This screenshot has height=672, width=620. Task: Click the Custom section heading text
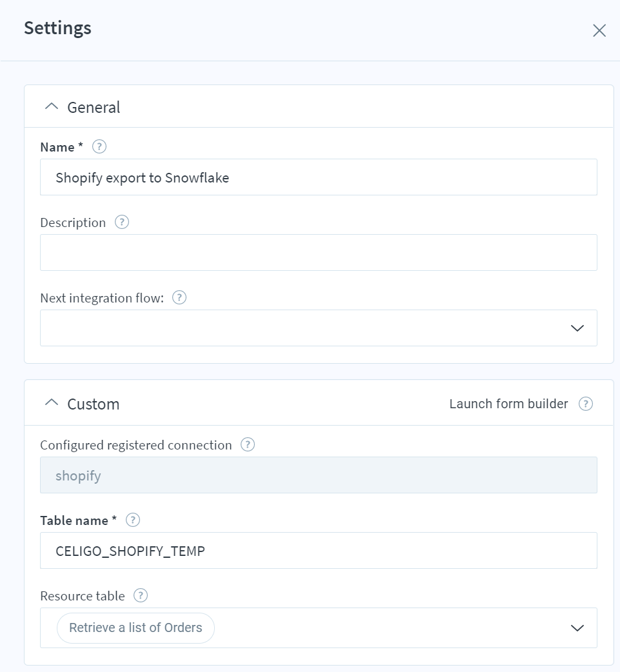pos(93,404)
